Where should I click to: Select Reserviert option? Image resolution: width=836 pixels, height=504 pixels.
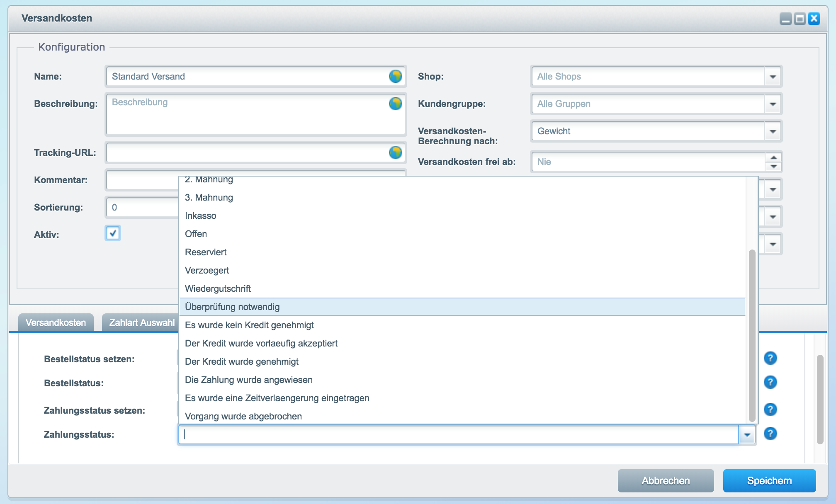[x=462, y=252]
